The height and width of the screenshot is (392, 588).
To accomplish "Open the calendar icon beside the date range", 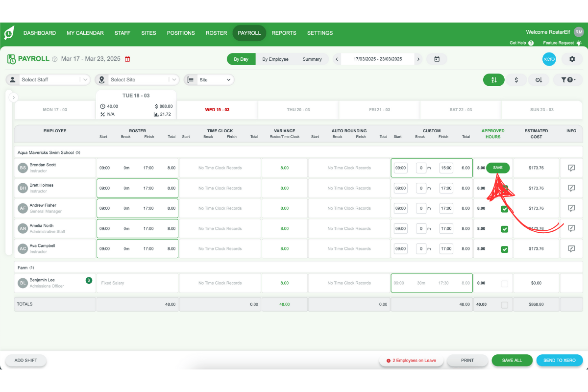I will 436,59.
